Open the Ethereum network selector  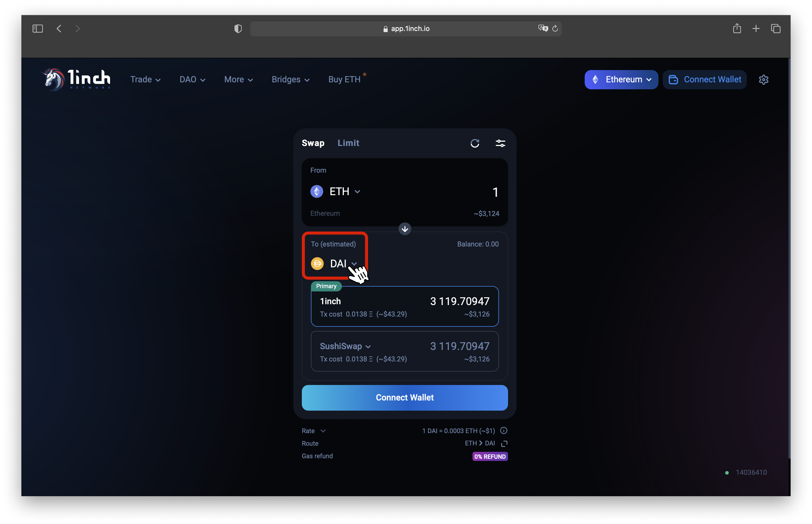pos(621,80)
